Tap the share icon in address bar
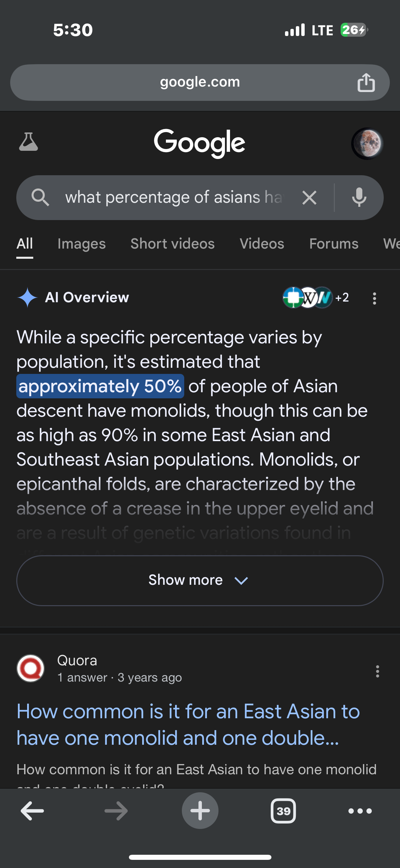The image size is (400, 868). click(366, 83)
